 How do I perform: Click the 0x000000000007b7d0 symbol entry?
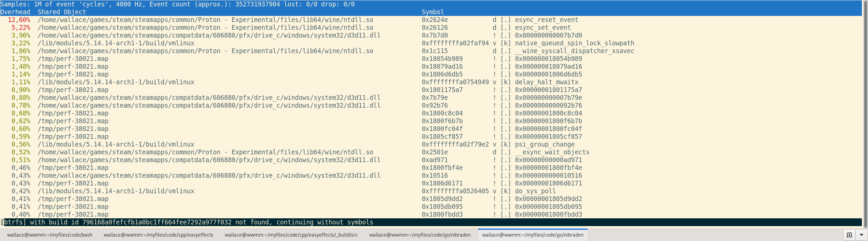549,36
